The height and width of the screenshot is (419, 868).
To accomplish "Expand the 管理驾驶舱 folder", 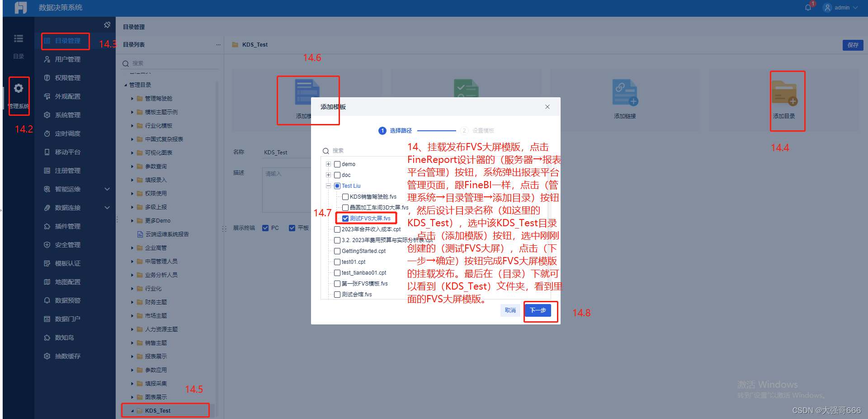I will [132, 99].
